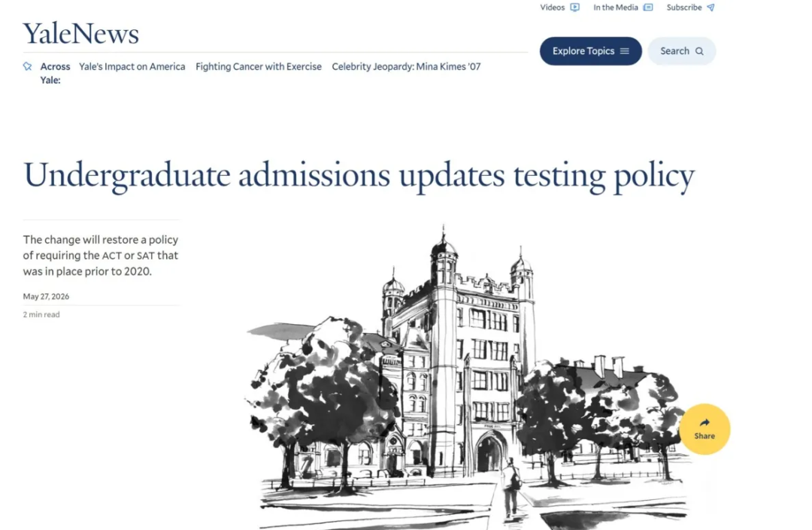Click the Search button

(x=681, y=50)
